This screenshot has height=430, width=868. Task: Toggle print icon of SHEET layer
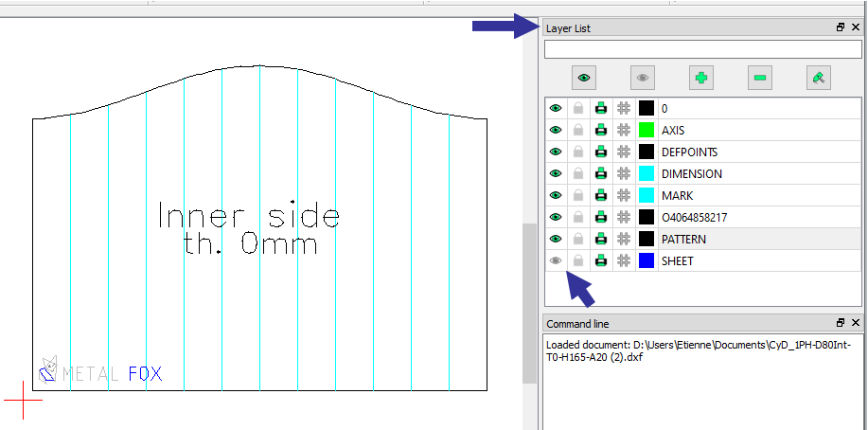(x=601, y=260)
